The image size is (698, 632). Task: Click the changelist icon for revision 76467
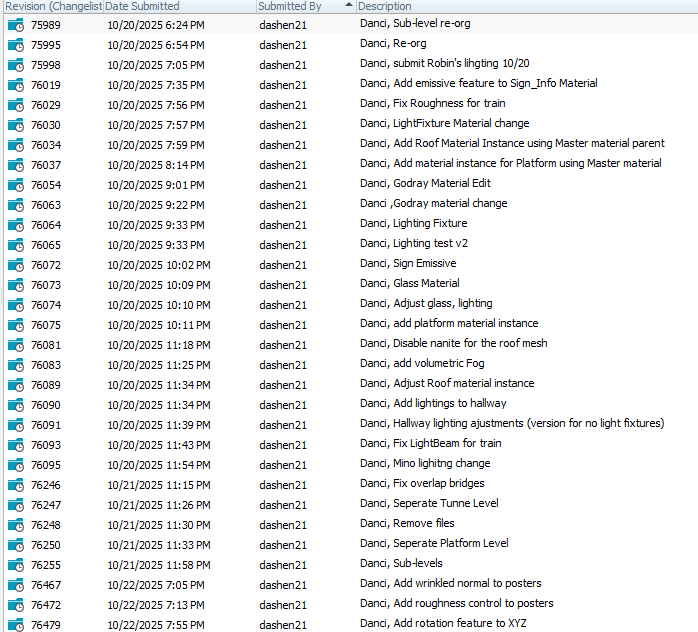16,585
